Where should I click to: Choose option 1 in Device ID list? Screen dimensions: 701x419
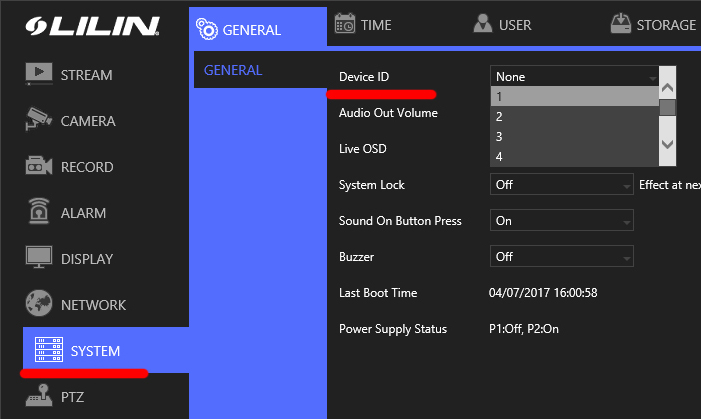[x=574, y=97]
